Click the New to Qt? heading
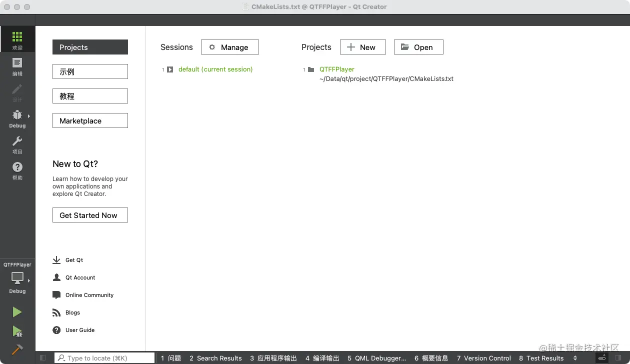 pos(75,164)
